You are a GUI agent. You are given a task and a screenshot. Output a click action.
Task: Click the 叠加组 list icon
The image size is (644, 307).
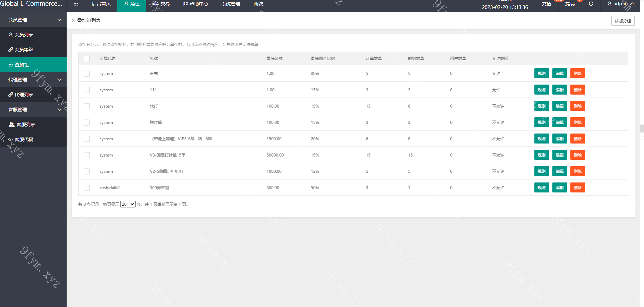tap(11, 65)
